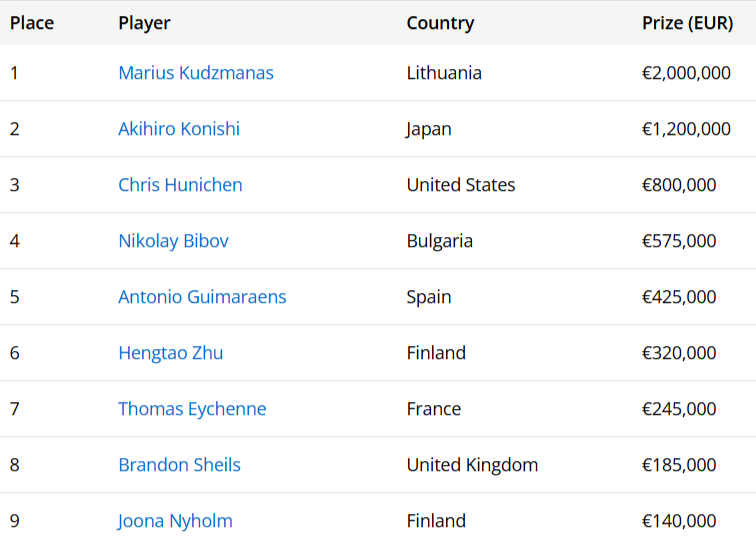The width and height of the screenshot is (756, 542).
Task: Select the Bulgaria country cell
Action: coord(440,241)
